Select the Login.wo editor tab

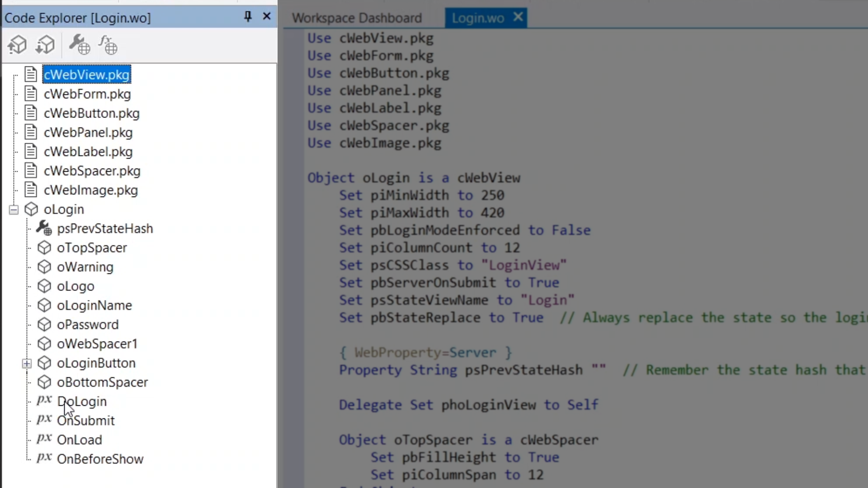coord(477,18)
